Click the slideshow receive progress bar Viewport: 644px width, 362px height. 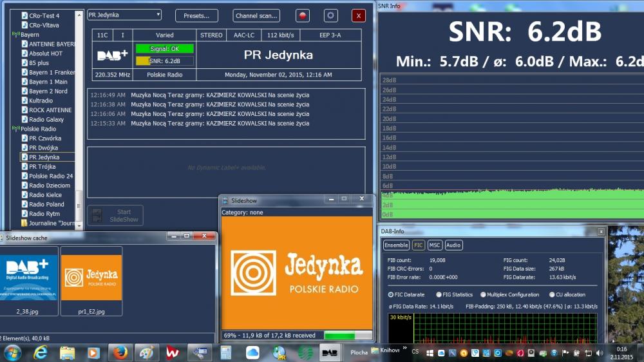[348, 336]
